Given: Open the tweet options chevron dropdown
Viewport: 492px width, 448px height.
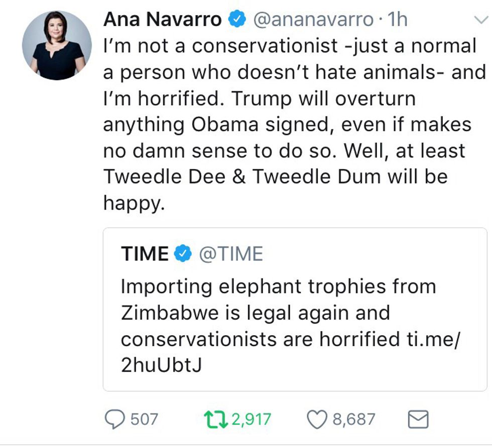Looking at the screenshot, I should coord(480,20).
